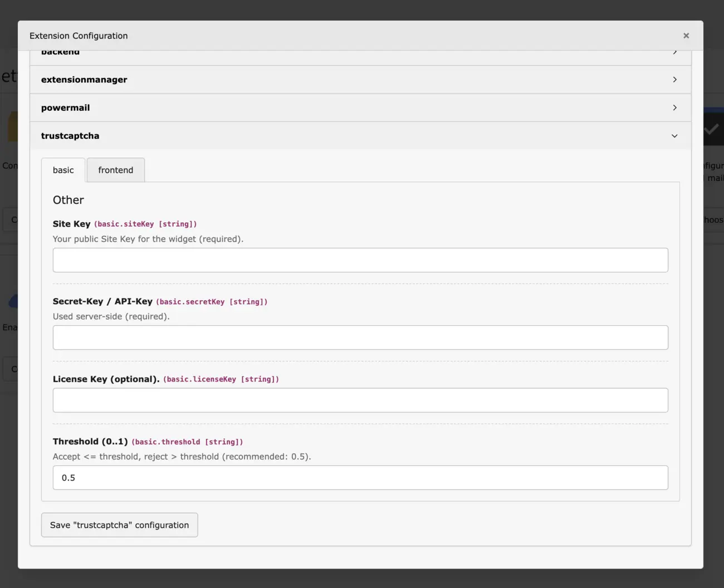Switch to the frontend tab

pyautogui.click(x=115, y=170)
